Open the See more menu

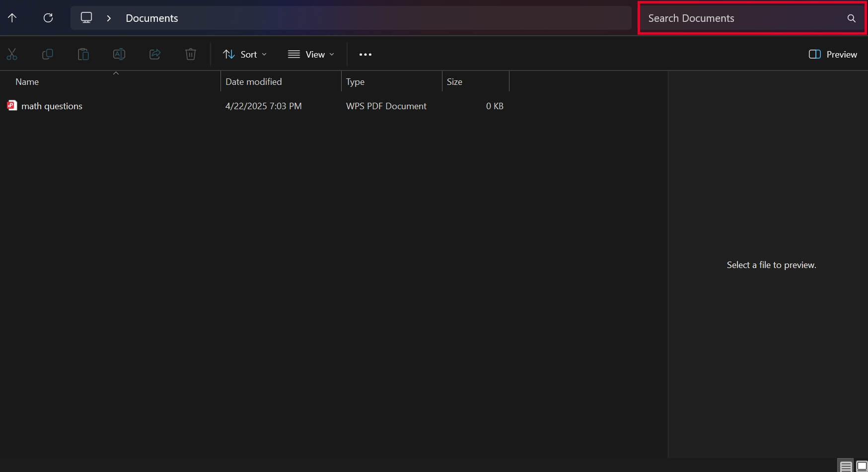click(x=366, y=55)
